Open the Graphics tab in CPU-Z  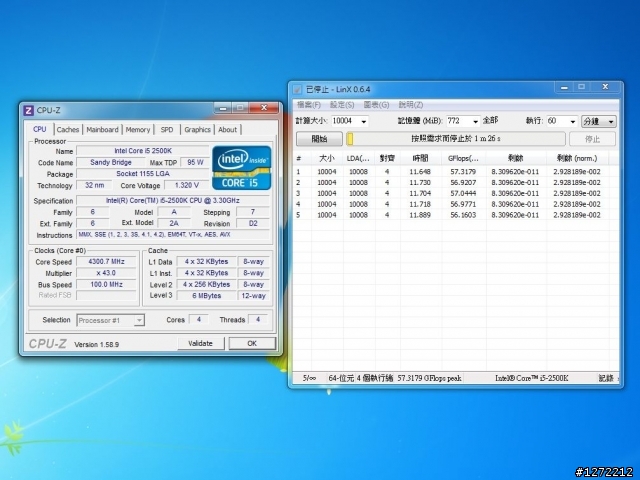coord(198,129)
